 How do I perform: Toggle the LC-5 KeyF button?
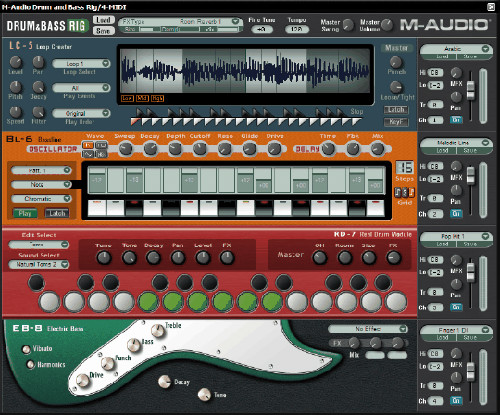tap(396, 122)
